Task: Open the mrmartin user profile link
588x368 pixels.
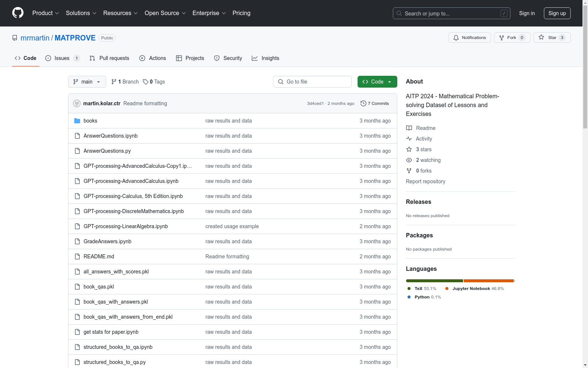Action: 35,38
